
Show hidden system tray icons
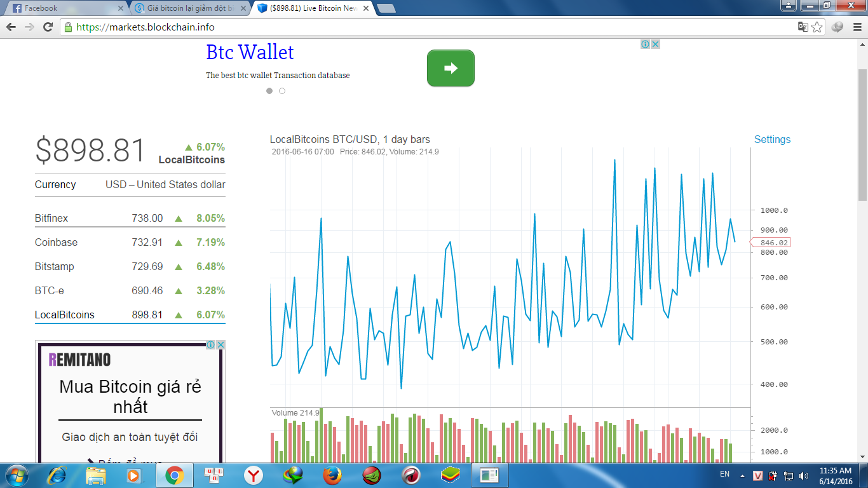pos(742,475)
